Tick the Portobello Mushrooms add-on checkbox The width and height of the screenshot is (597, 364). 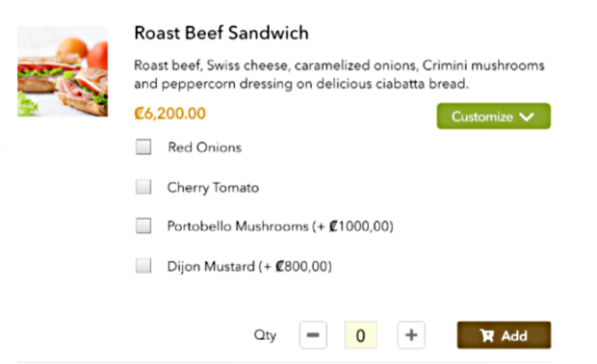pos(143,225)
